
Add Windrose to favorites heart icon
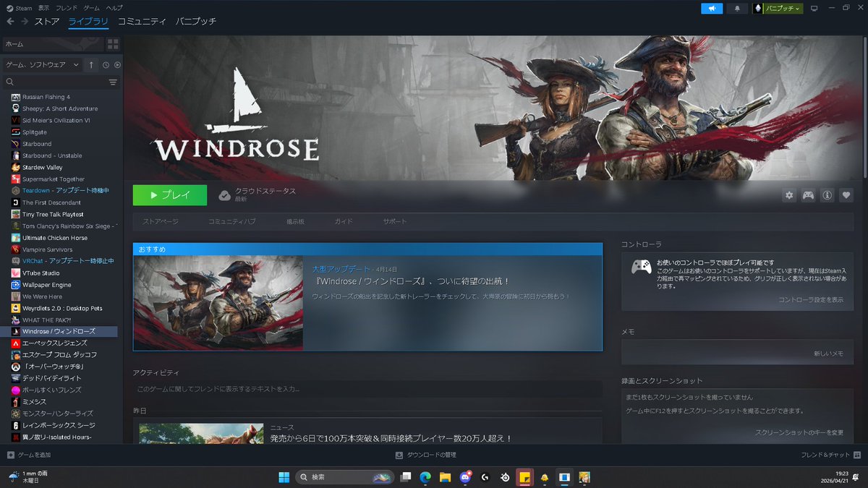(846, 195)
